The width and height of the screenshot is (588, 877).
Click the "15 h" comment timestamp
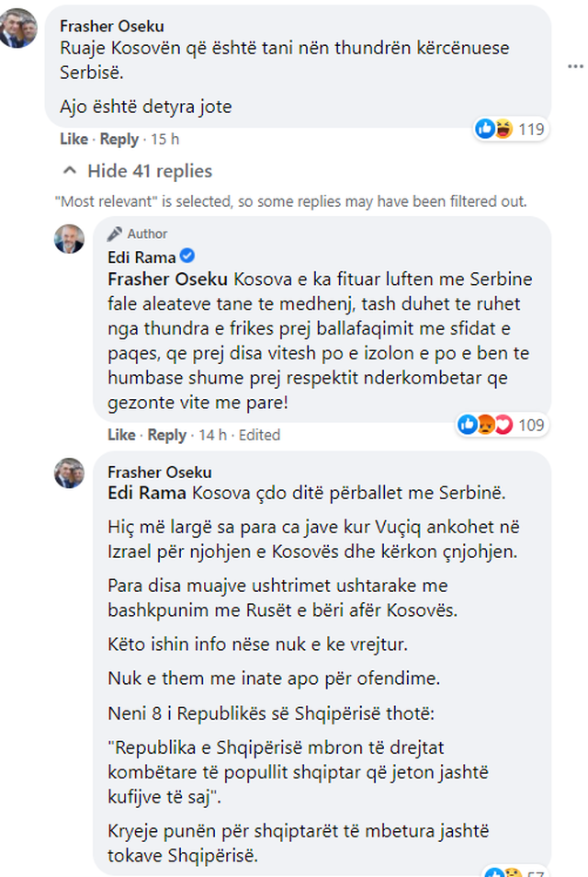(x=165, y=140)
